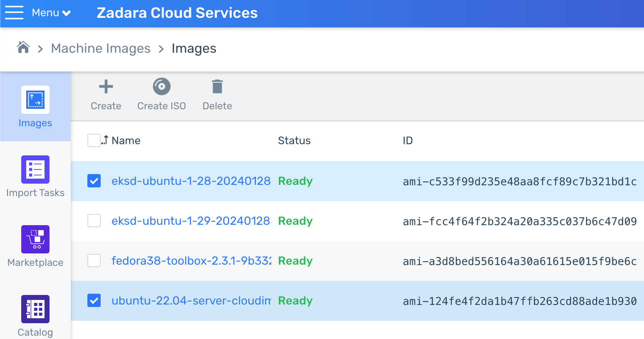Click Ready status of ubuntu-22.04 row

click(295, 301)
